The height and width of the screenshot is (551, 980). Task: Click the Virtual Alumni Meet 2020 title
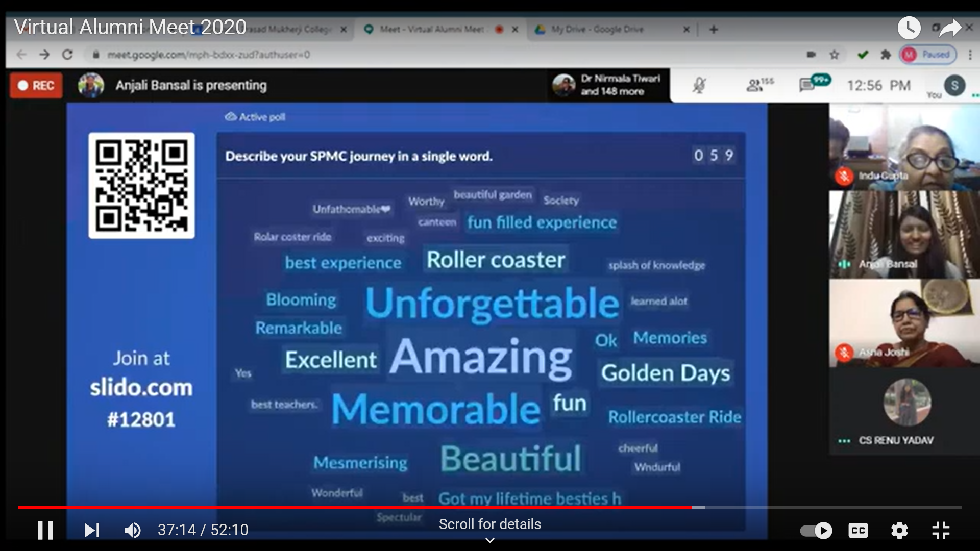[130, 27]
